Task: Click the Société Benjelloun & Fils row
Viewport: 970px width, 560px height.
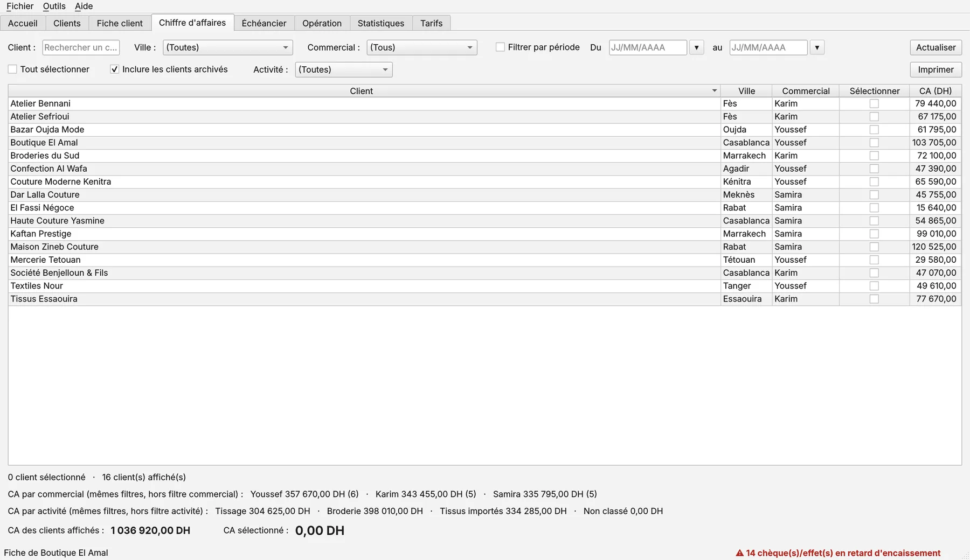Action: pos(484,273)
